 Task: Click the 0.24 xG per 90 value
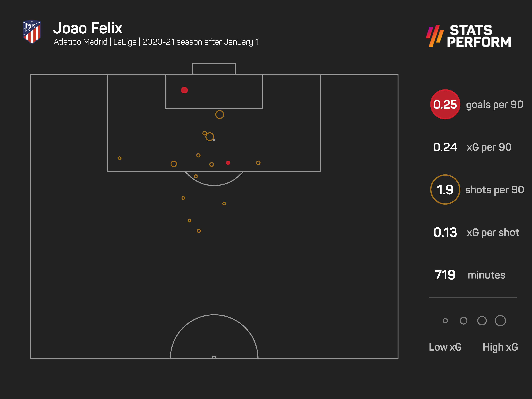(x=445, y=147)
